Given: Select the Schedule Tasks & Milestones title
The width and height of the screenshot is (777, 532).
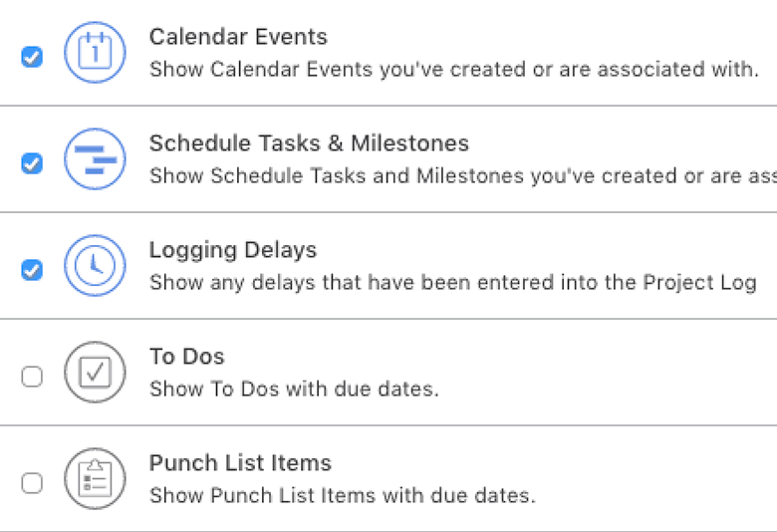Looking at the screenshot, I should tap(309, 143).
